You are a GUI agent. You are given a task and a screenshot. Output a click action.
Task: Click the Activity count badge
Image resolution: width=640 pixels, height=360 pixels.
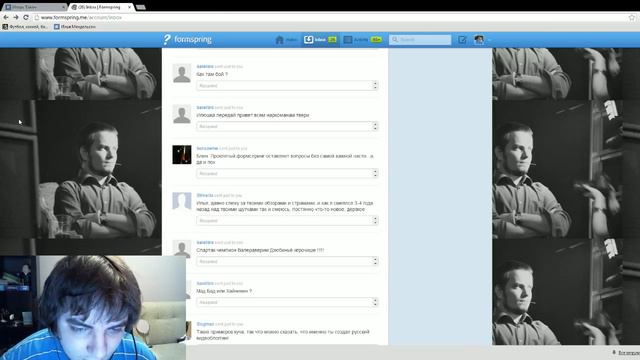tap(376, 40)
